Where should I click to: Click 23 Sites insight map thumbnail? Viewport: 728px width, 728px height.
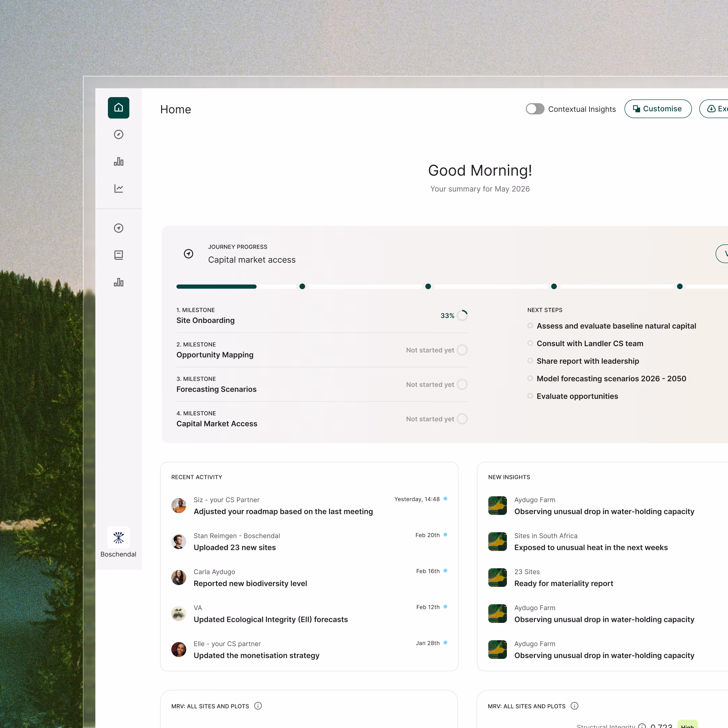click(x=497, y=578)
